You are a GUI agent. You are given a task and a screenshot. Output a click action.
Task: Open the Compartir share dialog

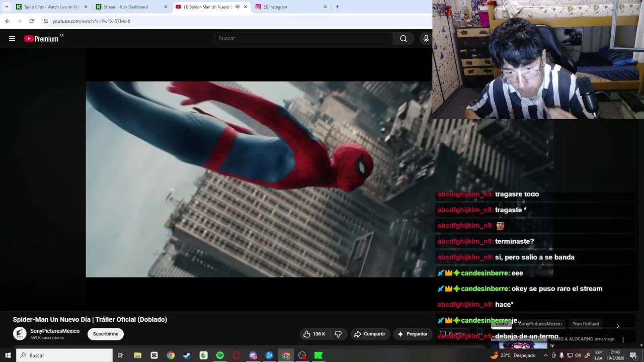(x=370, y=334)
